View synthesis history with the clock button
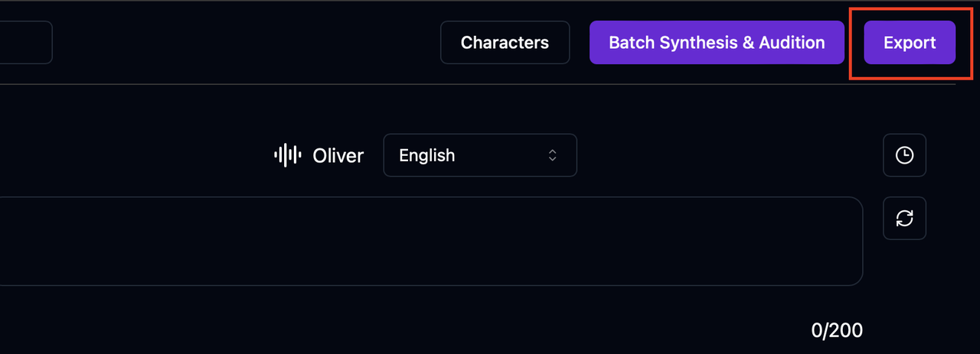This screenshot has width=980, height=354. [904, 155]
